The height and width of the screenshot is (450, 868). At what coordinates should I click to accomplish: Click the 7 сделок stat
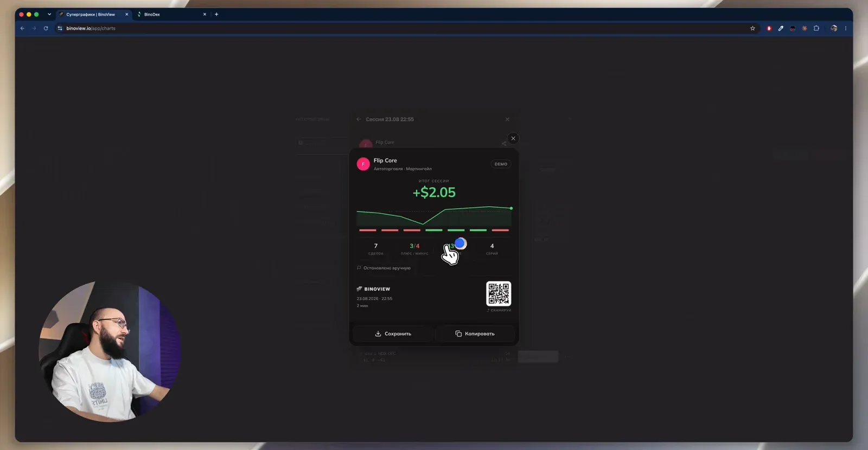(375, 249)
